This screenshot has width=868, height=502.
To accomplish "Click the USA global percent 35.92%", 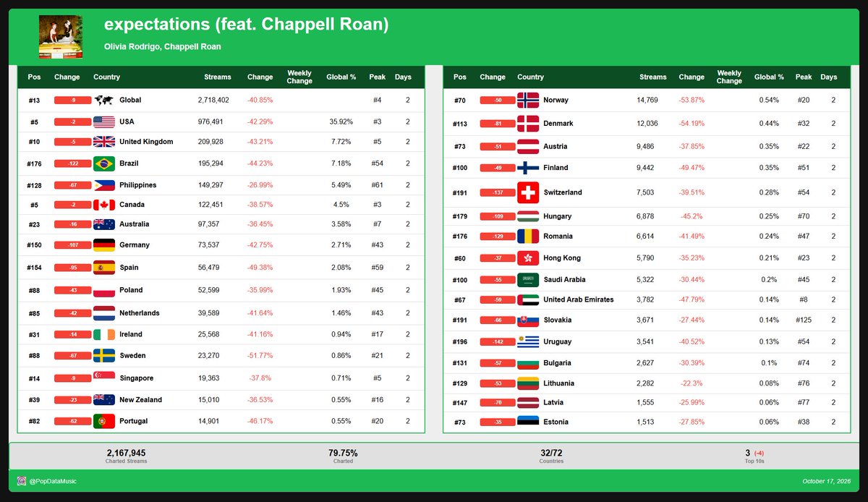I will (x=341, y=122).
